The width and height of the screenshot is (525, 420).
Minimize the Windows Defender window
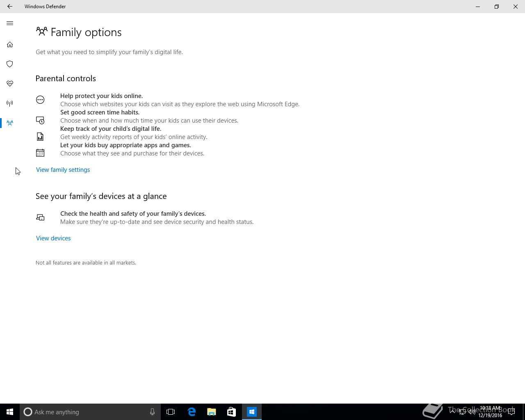coord(478,7)
